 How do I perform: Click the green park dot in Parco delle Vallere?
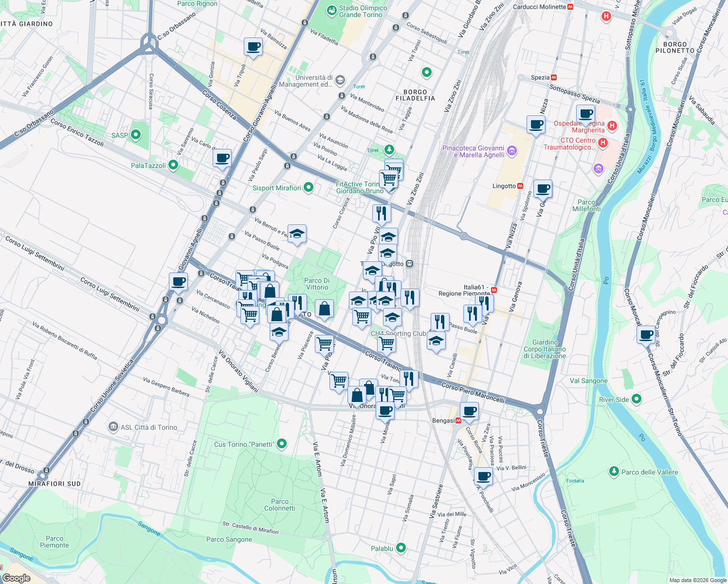(614, 471)
